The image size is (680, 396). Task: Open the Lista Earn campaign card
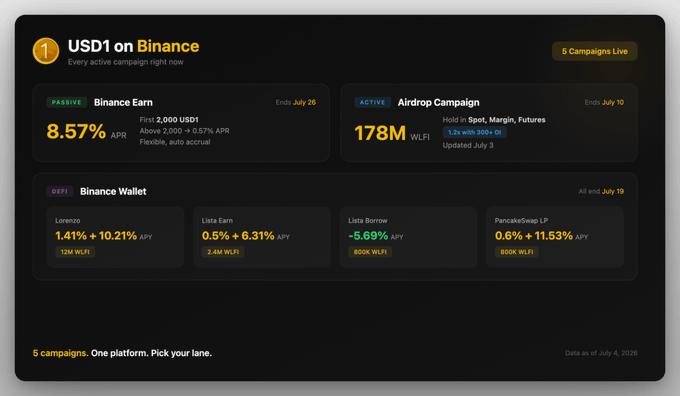262,237
